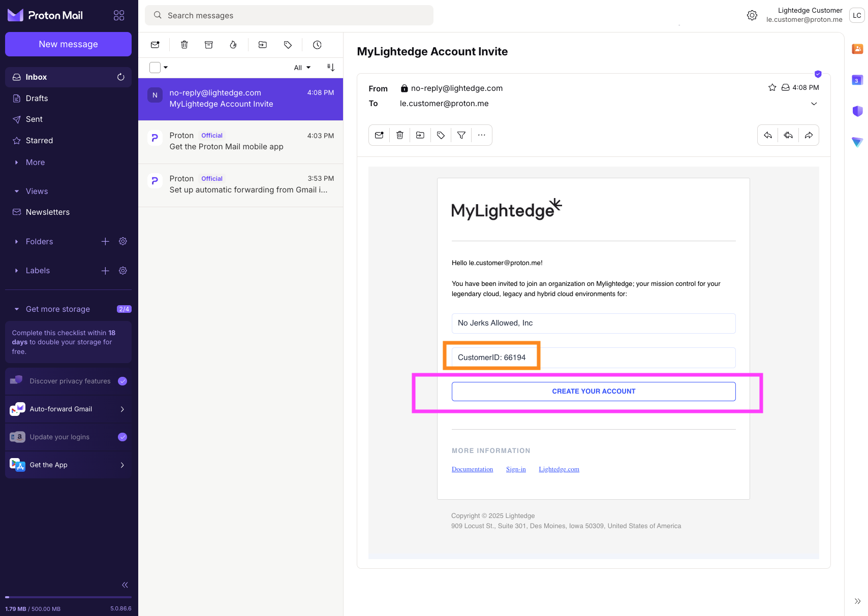Archive selected message in list toolbar
The image size is (868, 616).
coord(209,45)
